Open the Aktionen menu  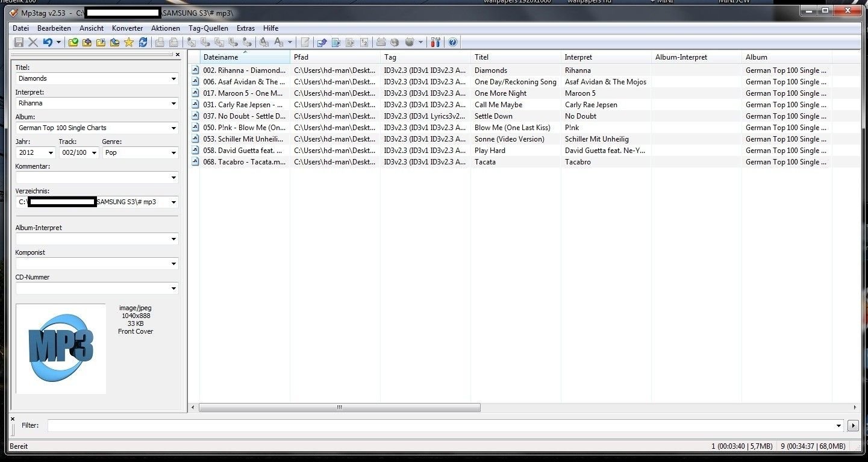point(166,28)
